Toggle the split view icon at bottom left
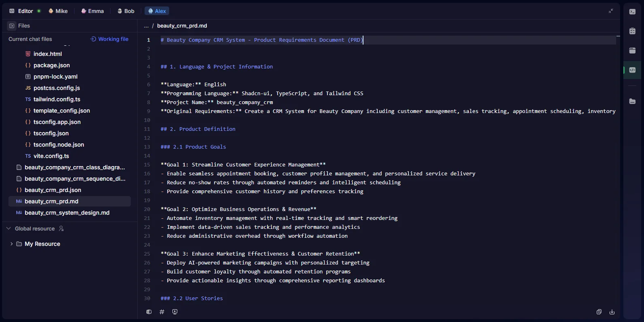Image resolution: width=644 pixels, height=322 pixels. point(149,312)
